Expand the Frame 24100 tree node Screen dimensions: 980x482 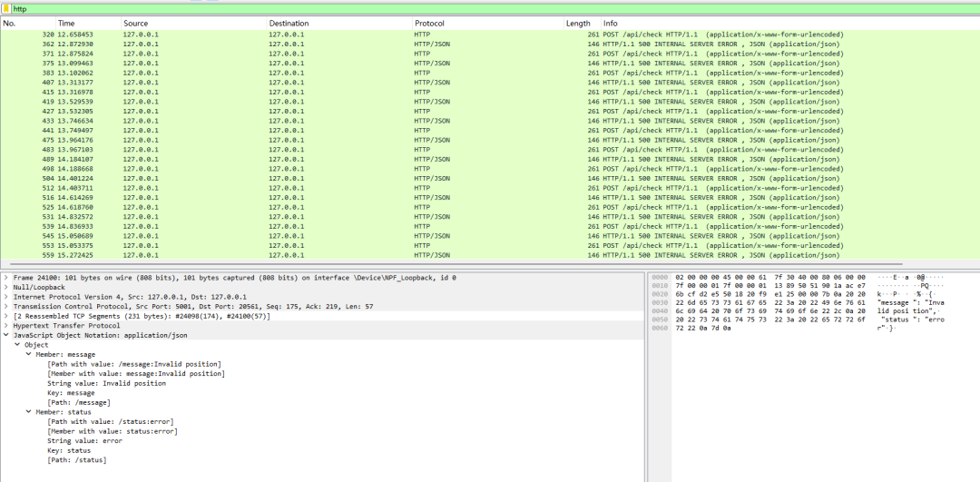point(6,278)
